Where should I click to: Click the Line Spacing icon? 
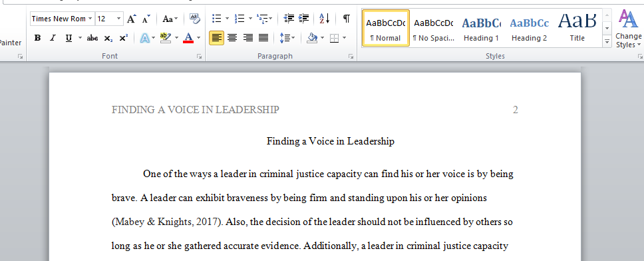click(x=285, y=38)
